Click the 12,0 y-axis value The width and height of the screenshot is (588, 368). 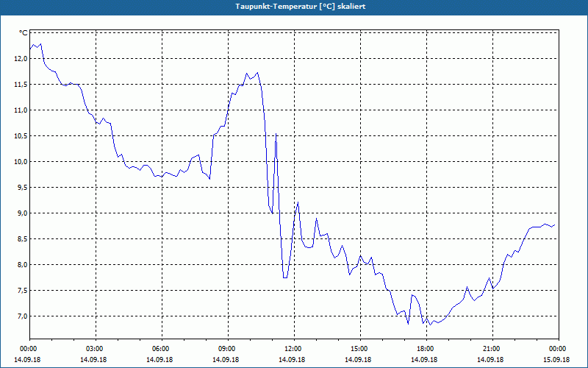pyautogui.click(x=21, y=59)
